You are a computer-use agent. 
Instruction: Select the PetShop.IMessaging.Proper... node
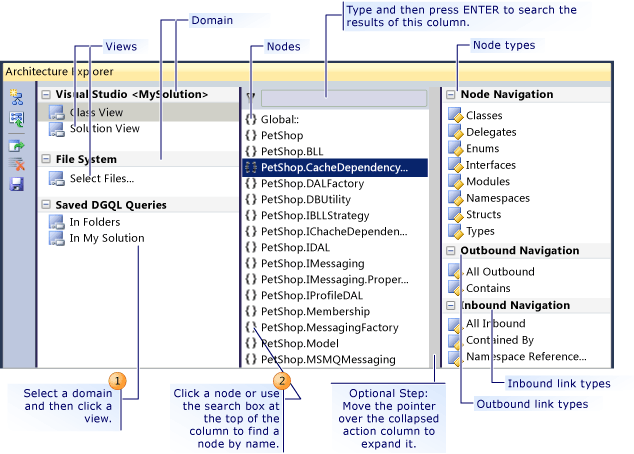pos(335,279)
